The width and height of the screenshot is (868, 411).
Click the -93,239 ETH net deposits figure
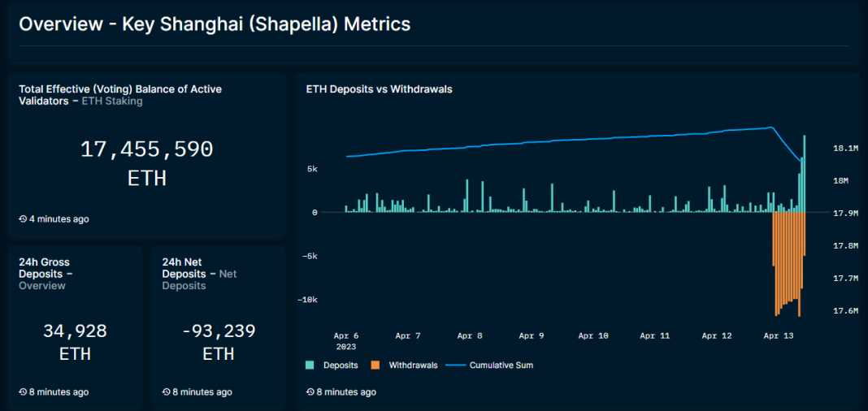point(218,331)
